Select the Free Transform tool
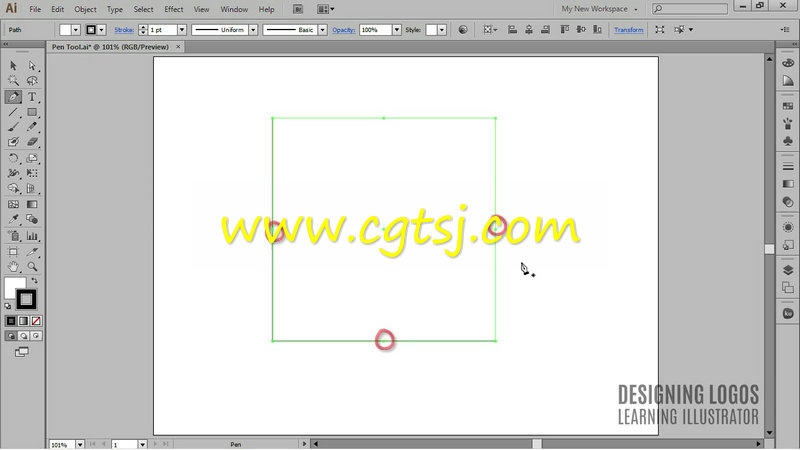Viewport: 800px width, 450px height. [x=32, y=173]
